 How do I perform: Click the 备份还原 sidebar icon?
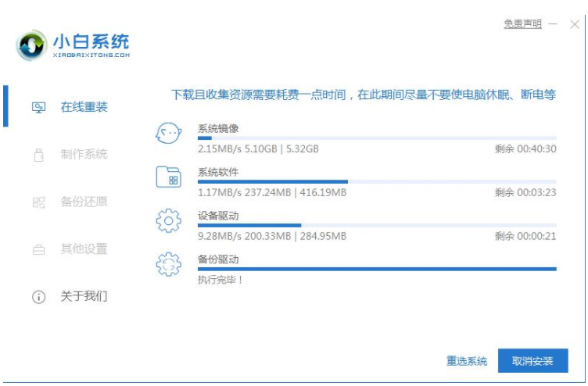coord(38,202)
